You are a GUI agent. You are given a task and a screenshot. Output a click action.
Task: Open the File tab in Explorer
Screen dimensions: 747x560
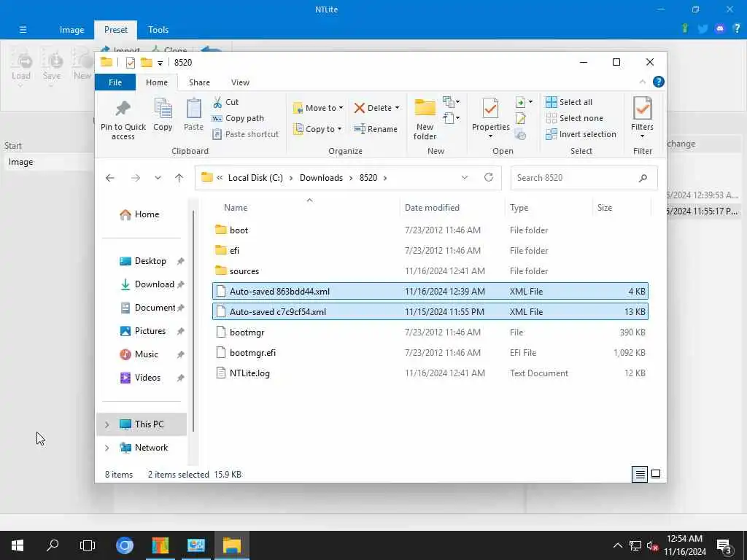(x=115, y=82)
